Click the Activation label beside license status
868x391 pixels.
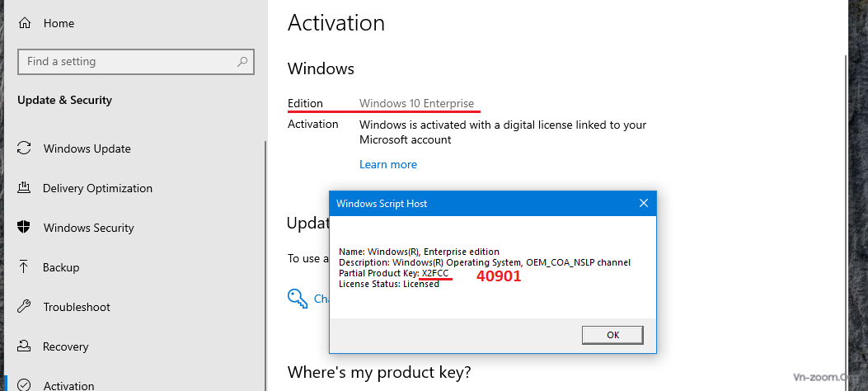click(x=312, y=124)
